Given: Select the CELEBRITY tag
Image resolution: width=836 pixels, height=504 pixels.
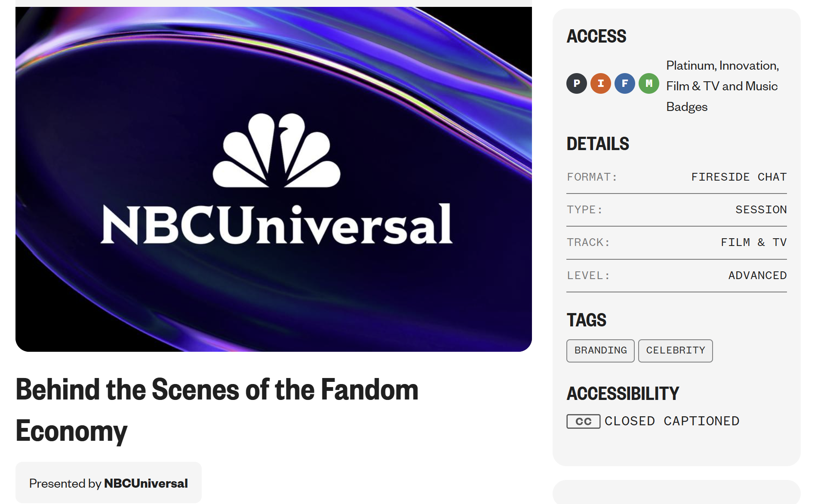Looking at the screenshot, I should tap(675, 350).
